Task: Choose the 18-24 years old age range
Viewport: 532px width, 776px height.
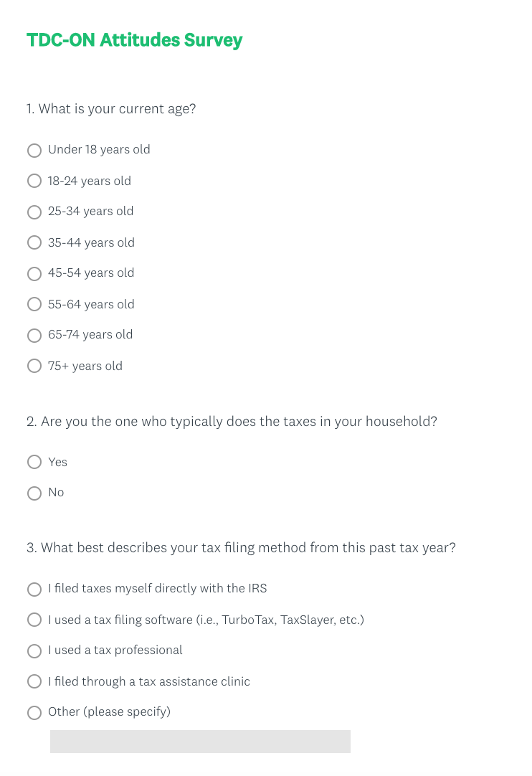Action: [x=34, y=181]
